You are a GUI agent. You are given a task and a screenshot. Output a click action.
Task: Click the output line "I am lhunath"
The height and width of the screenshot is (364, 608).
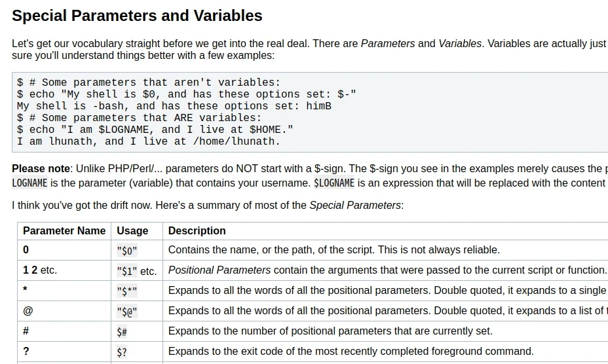(x=148, y=141)
